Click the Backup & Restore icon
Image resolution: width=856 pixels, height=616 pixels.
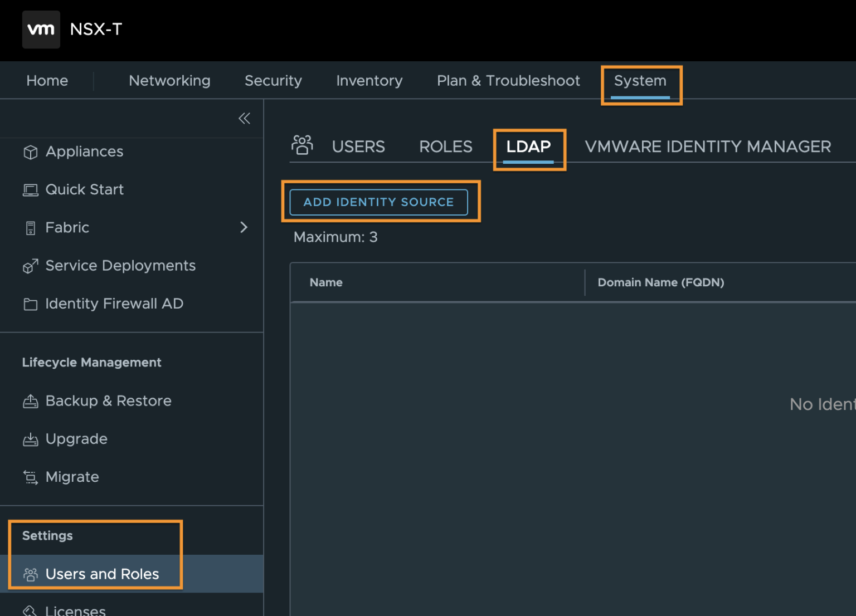(x=31, y=400)
